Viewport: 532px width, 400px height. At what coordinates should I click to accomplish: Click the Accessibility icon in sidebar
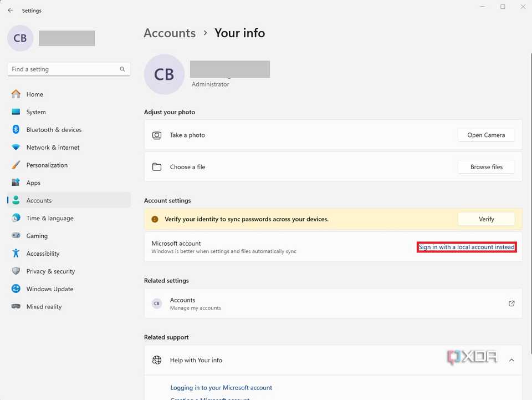[16, 254]
